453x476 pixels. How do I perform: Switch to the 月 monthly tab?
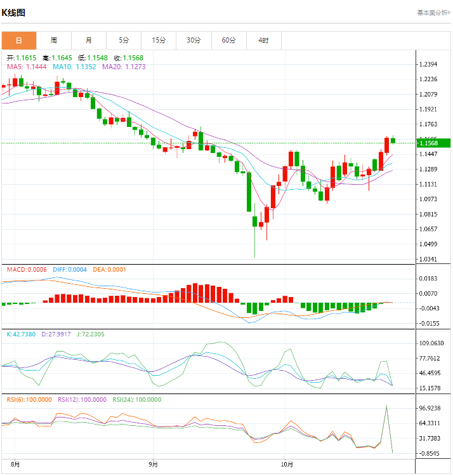[x=89, y=41]
